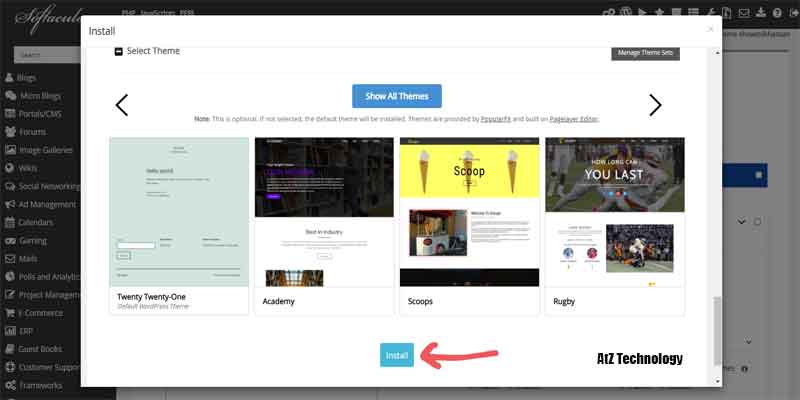Select the Mails envelope icon in sidebar
Viewport: 800px width, 400px height.
(x=10, y=259)
